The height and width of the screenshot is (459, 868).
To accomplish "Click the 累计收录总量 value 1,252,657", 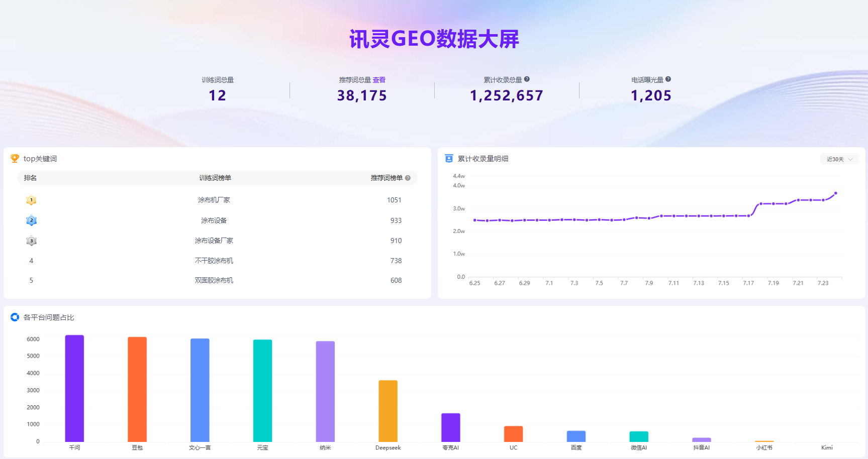I will tap(507, 95).
